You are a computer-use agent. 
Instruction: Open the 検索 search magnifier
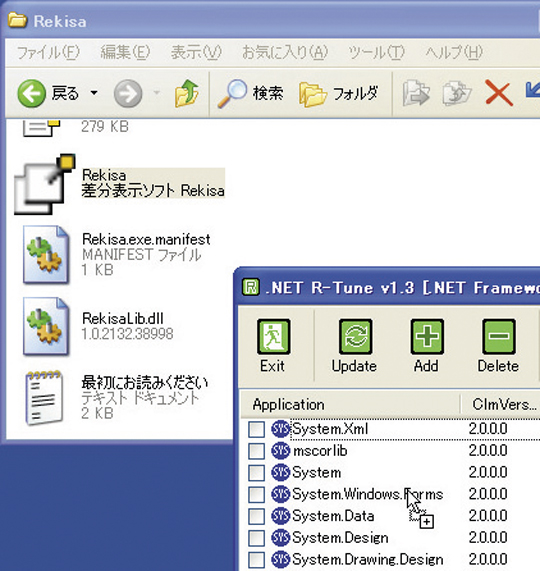[x=232, y=94]
